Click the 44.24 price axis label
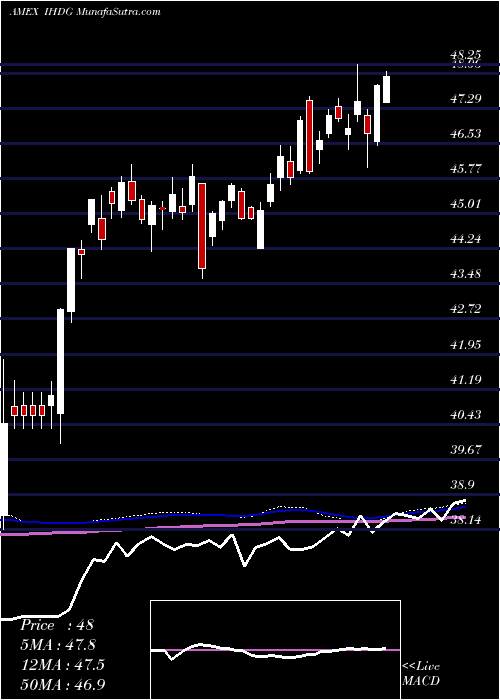Viewport: 500px width, 700px height. (x=466, y=238)
